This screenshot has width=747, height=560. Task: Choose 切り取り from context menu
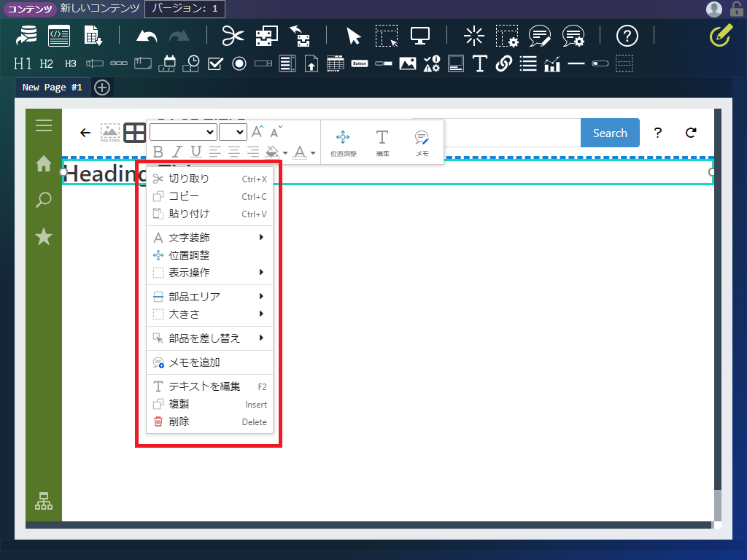pos(209,179)
